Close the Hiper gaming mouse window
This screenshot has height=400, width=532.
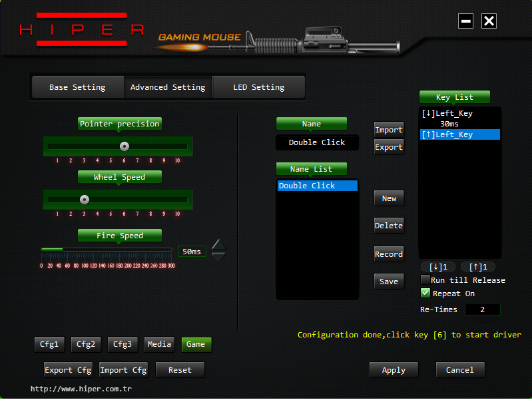point(489,21)
